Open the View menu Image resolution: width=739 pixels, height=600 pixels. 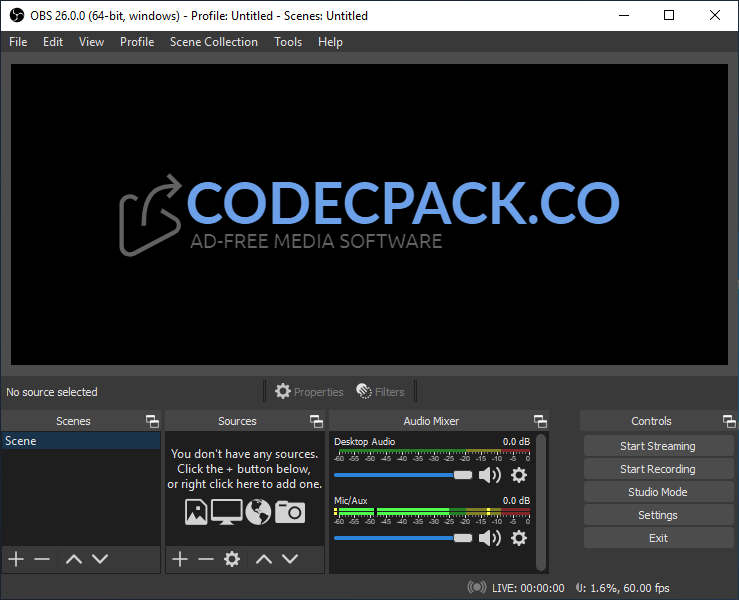91,42
